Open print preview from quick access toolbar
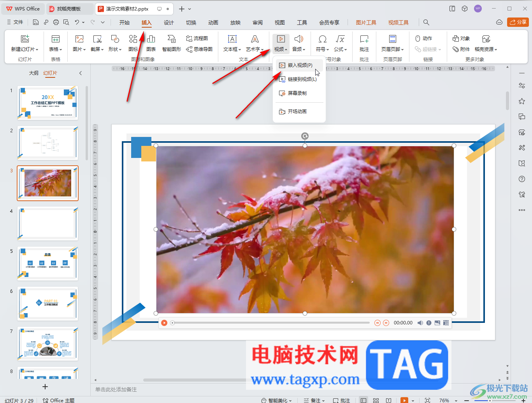532x403 pixels. [x=66, y=22]
